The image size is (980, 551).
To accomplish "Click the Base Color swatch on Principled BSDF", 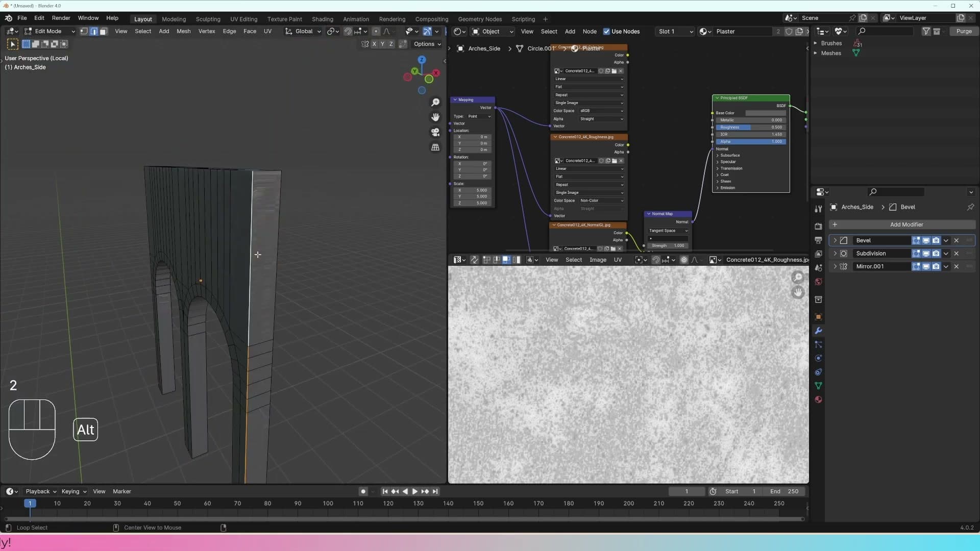I will pos(766,113).
